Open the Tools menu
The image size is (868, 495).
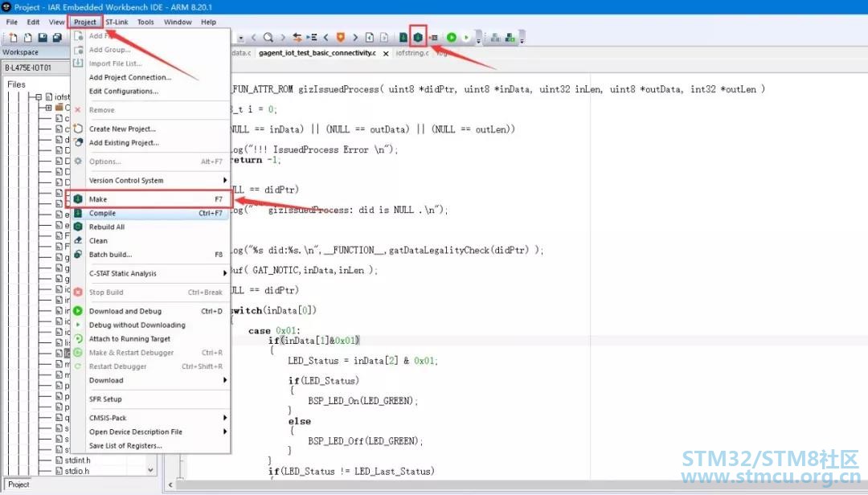point(145,22)
